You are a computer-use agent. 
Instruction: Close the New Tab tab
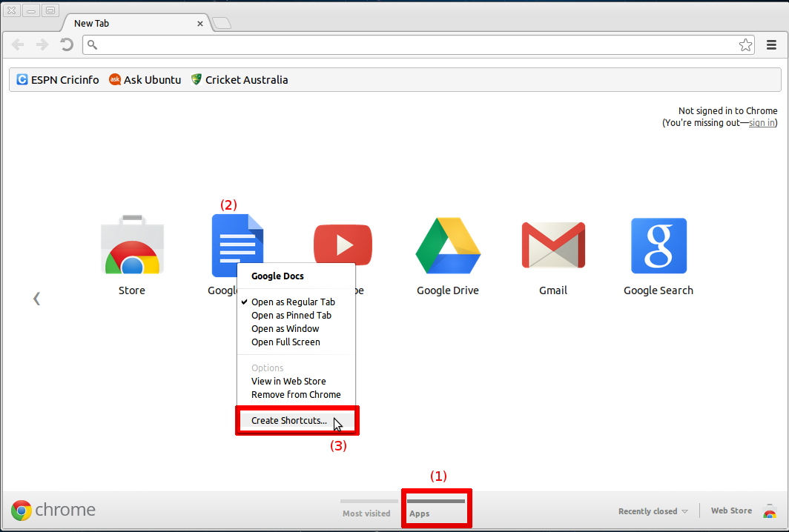coord(199,24)
